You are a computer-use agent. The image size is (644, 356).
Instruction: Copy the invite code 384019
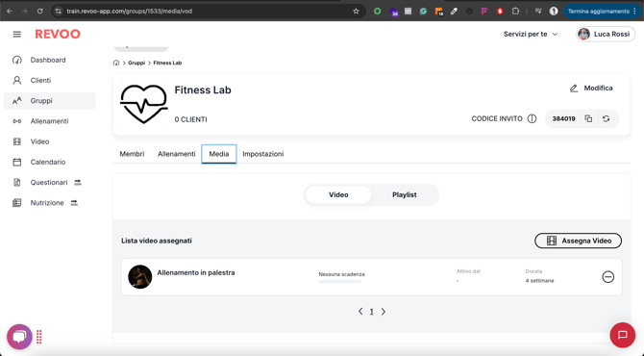[x=588, y=118]
